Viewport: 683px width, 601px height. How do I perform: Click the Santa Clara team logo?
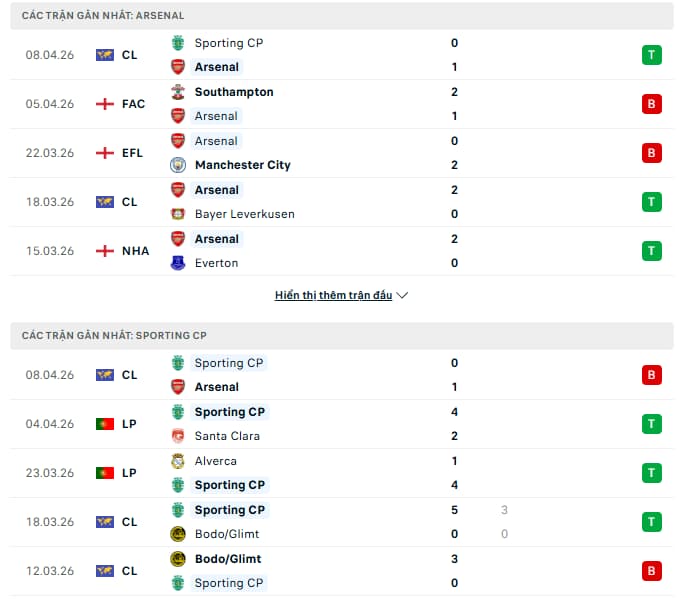[178, 436]
